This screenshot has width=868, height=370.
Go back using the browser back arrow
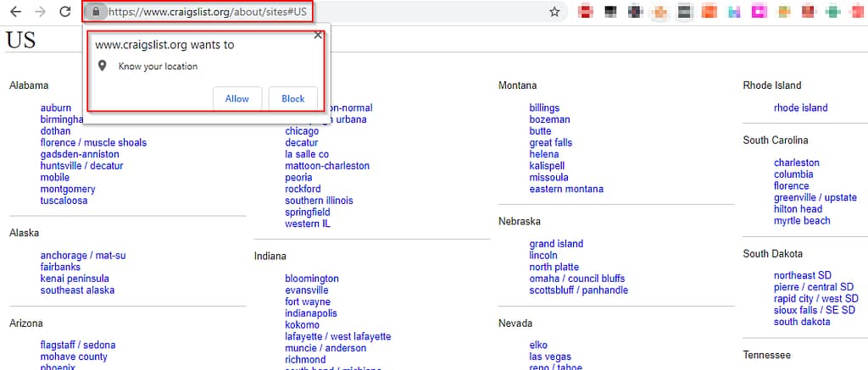pyautogui.click(x=16, y=12)
